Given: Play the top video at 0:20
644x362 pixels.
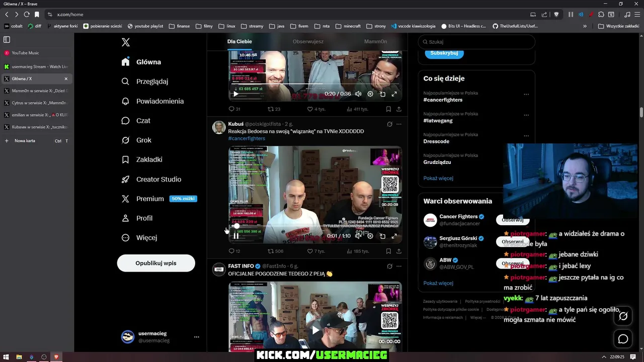Looking at the screenshot, I should pyautogui.click(x=235, y=94).
